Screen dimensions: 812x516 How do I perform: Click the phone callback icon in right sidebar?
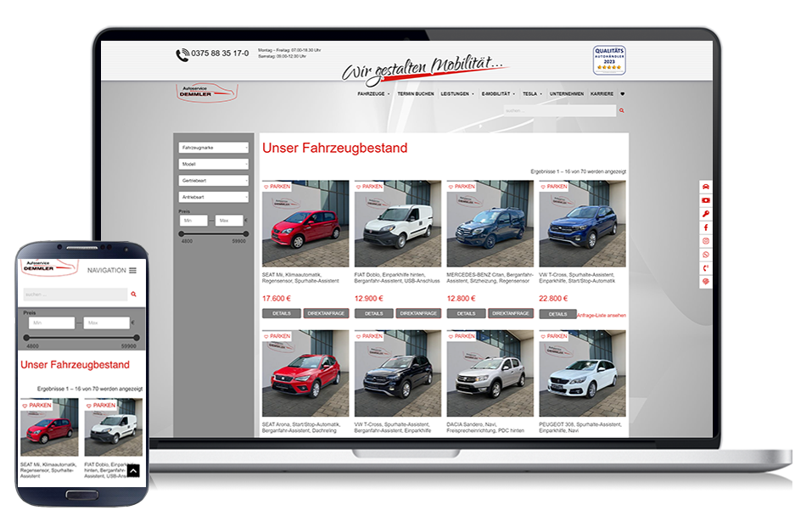click(705, 268)
